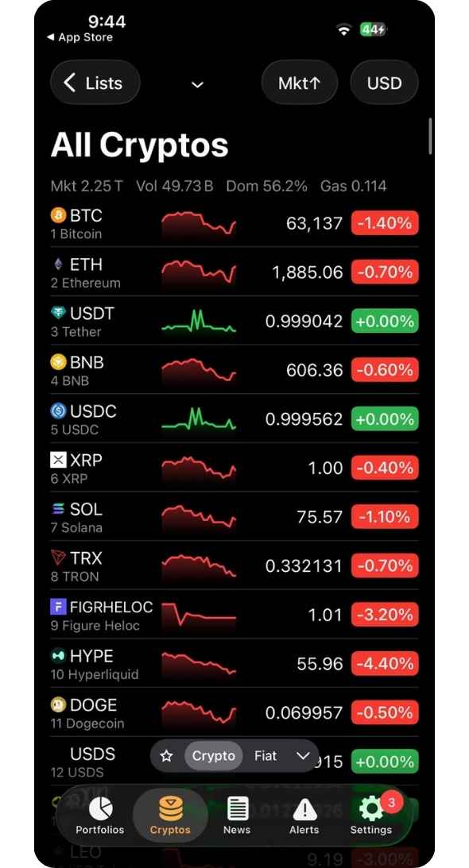Tap the Ethereum diamond logo icon

[58, 264]
